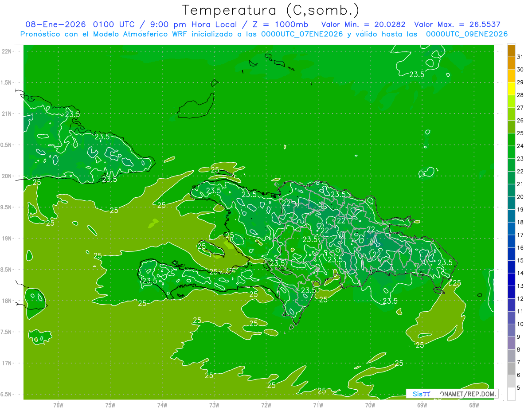Click the blue "Sis" logo text
This screenshot has width=532, height=411.
coord(418,394)
